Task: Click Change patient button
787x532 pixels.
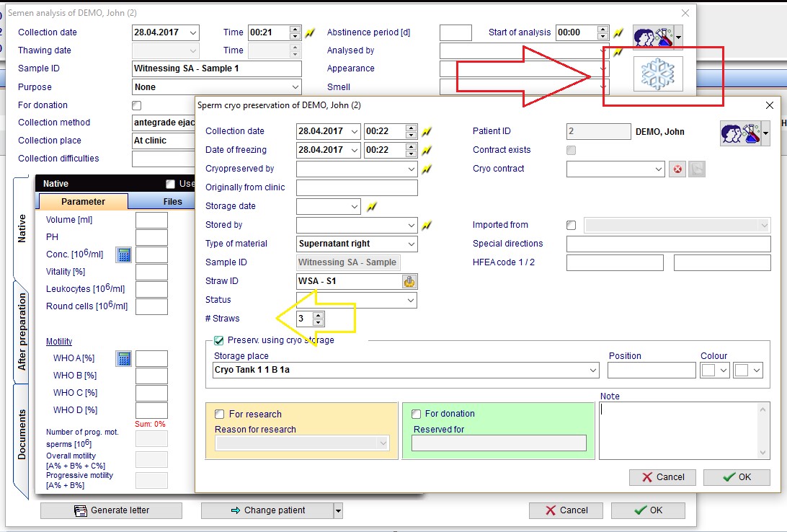Action: 267,510
